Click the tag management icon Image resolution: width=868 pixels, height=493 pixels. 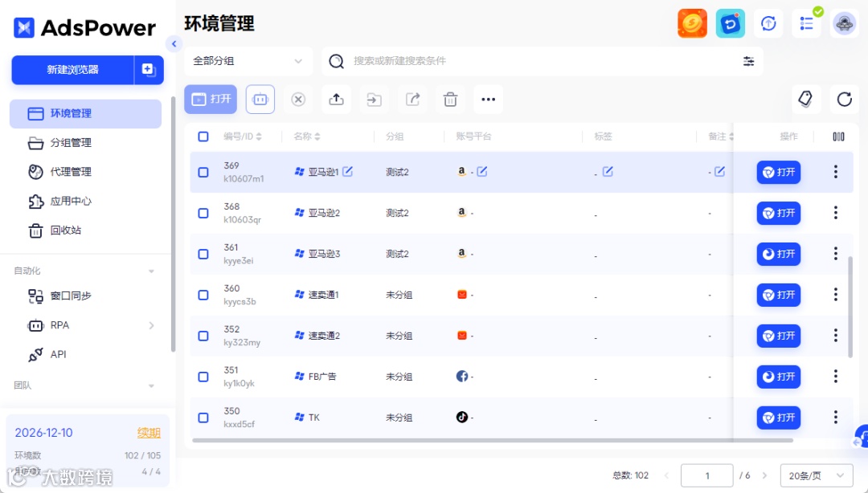click(x=805, y=100)
